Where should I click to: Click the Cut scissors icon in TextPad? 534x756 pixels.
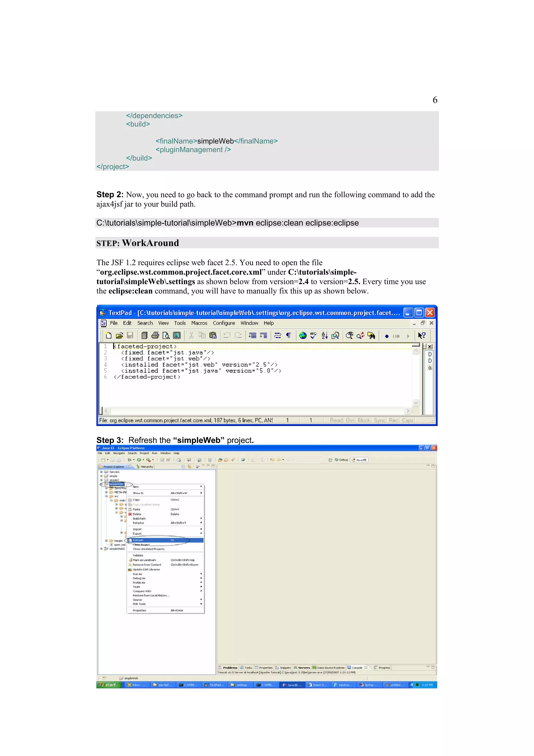(191, 335)
